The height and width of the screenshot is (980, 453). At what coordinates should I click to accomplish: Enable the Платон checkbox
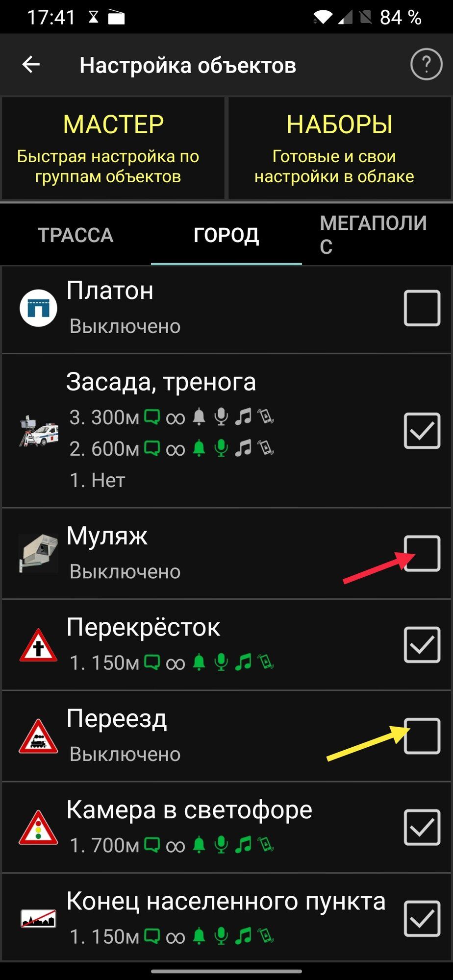pos(422,308)
